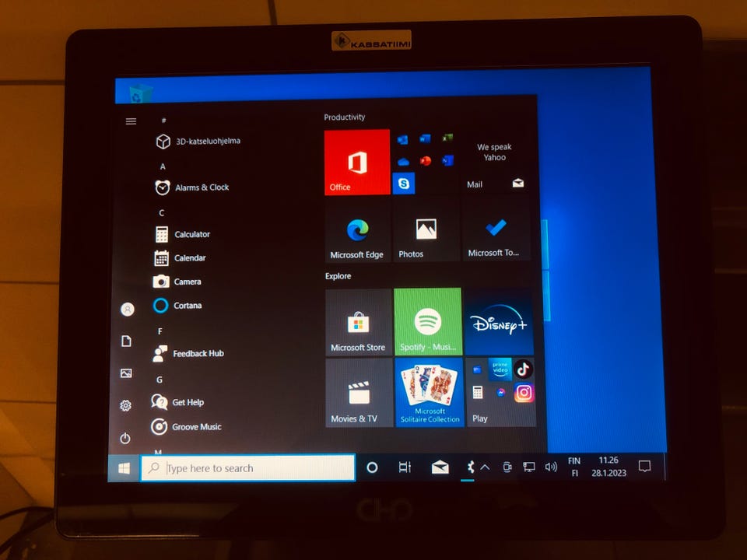Open the clock showing 11.26
Viewport: 747px width, 560px height.
(x=608, y=467)
